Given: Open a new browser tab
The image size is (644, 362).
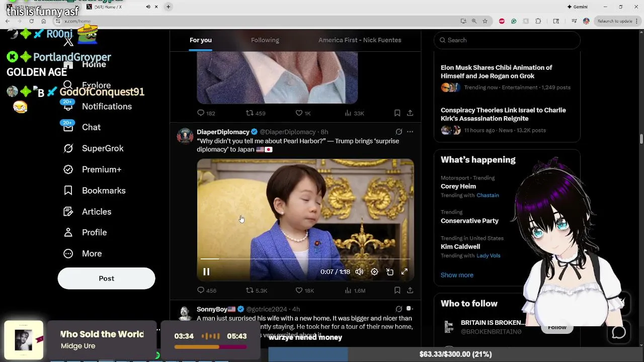Looking at the screenshot, I should [168, 7].
